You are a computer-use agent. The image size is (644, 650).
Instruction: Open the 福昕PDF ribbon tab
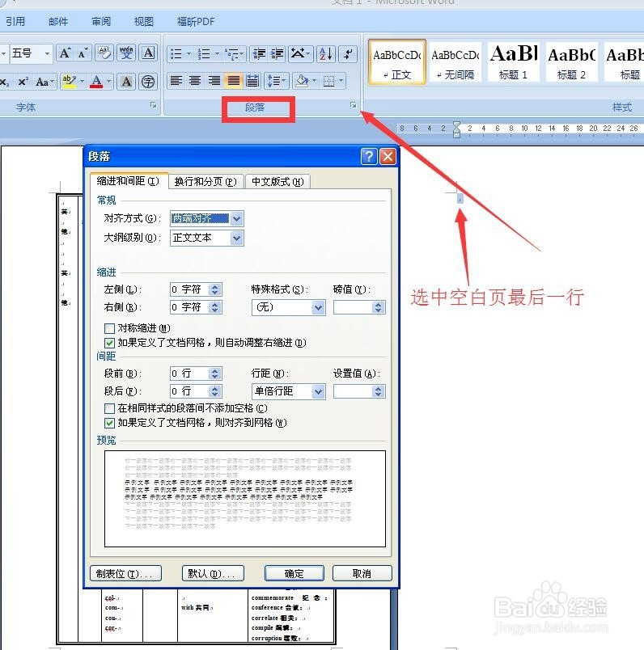point(196,21)
